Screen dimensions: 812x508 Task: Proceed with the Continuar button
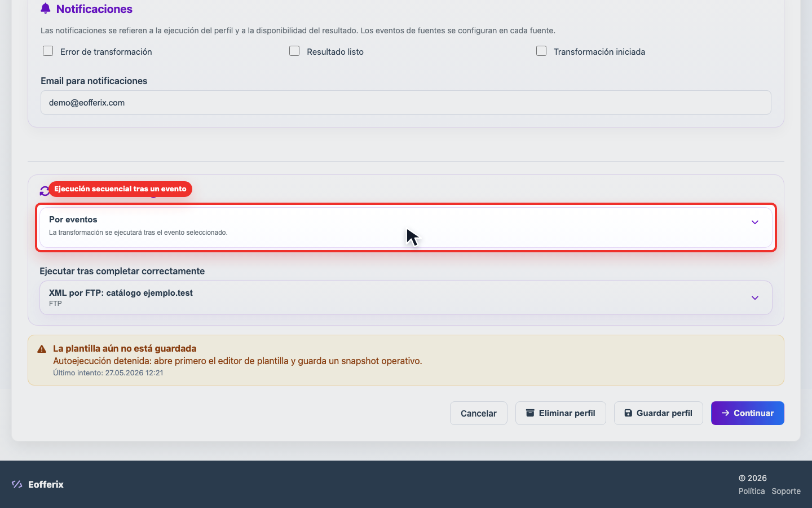click(748, 413)
